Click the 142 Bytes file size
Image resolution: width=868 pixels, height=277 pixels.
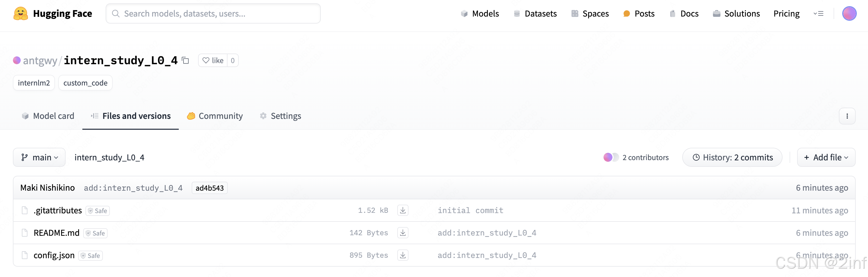tap(369, 233)
